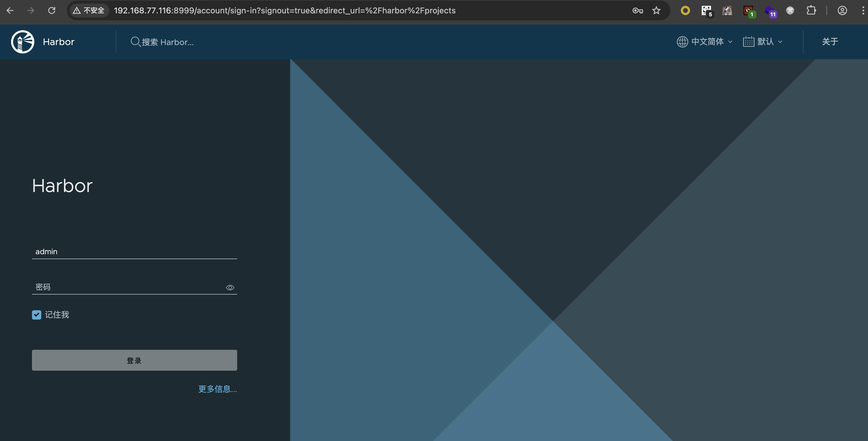The width and height of the screenshot is (868, 441).
Task: Open the Chrome extensions puzzle icon
Action: (x=811, y=10)
